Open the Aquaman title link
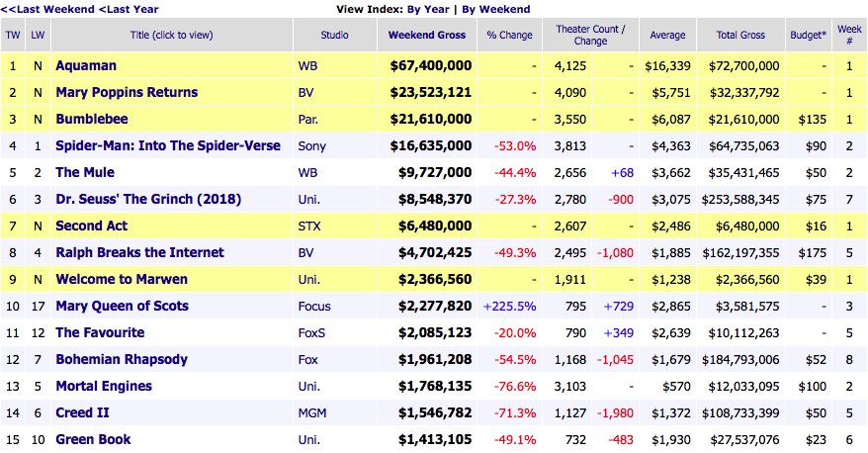Image resolution: width=868 pixels, height=453 pixels. tap(86, 66)
